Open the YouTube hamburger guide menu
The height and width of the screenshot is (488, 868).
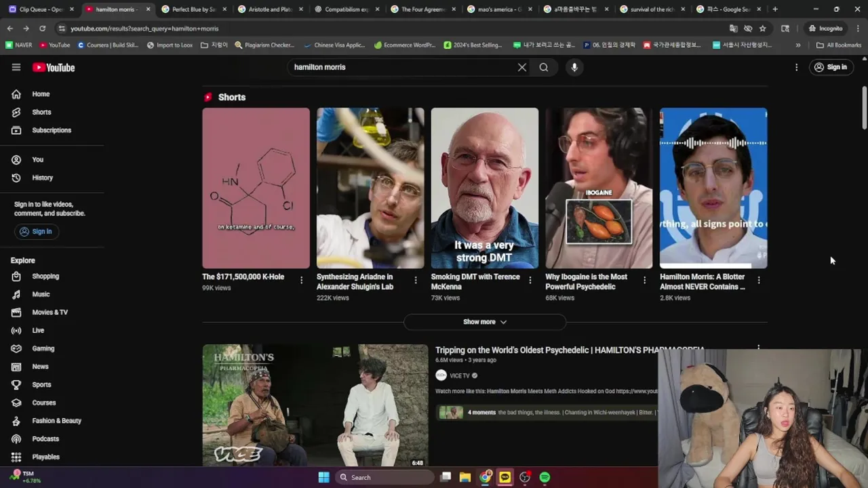[16, 67]
